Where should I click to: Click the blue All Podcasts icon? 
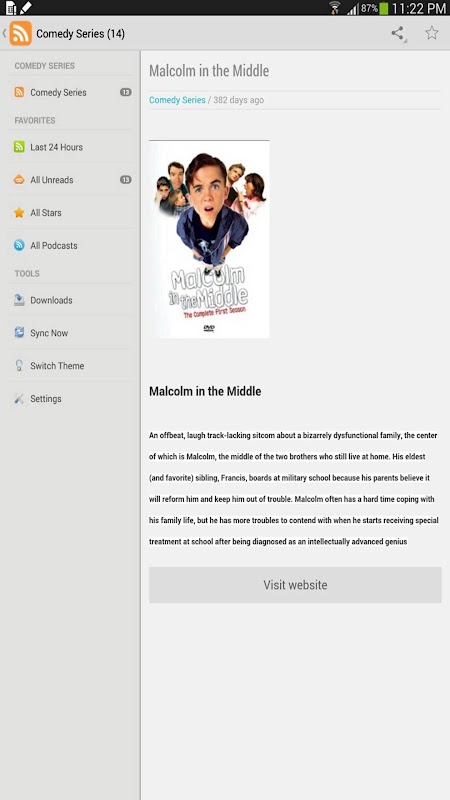click(19, 245)
